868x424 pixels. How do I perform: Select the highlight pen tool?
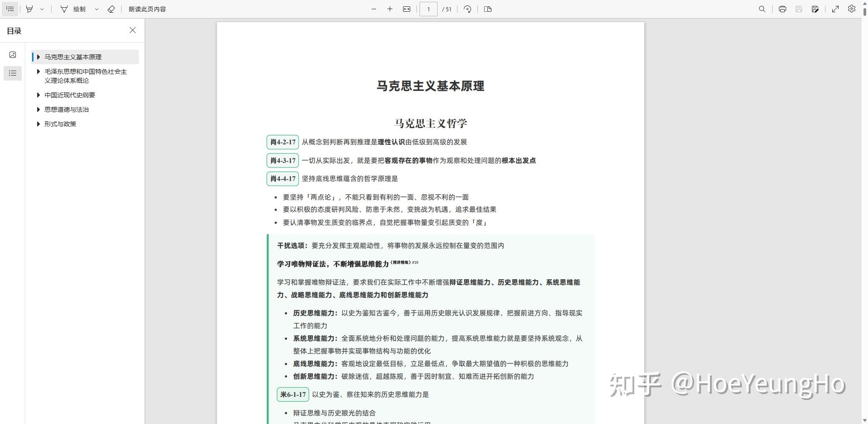(x=29, y=9)
